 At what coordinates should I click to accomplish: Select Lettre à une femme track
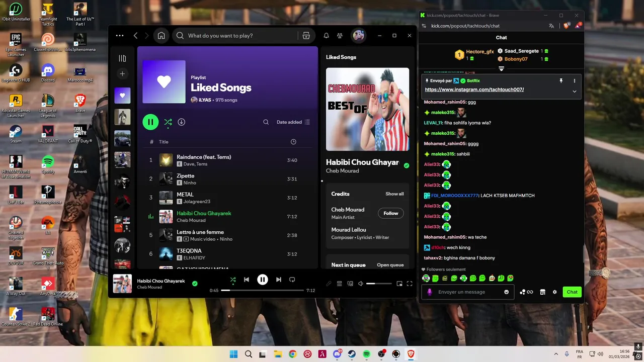[227, 235]
